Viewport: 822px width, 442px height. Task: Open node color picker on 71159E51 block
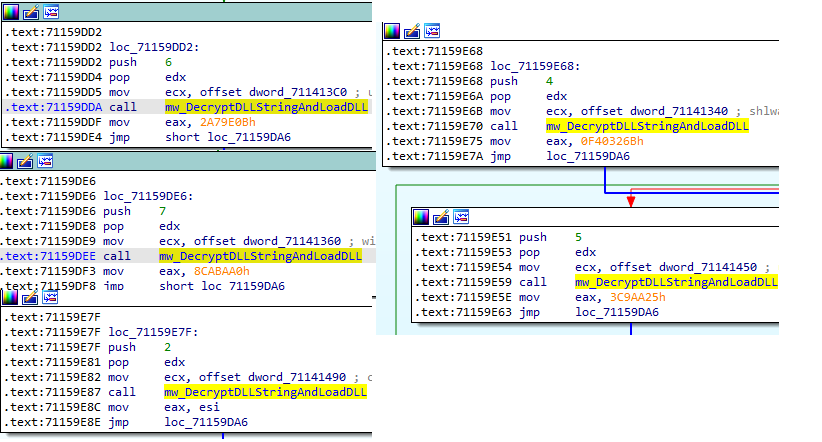pos(421,217)
